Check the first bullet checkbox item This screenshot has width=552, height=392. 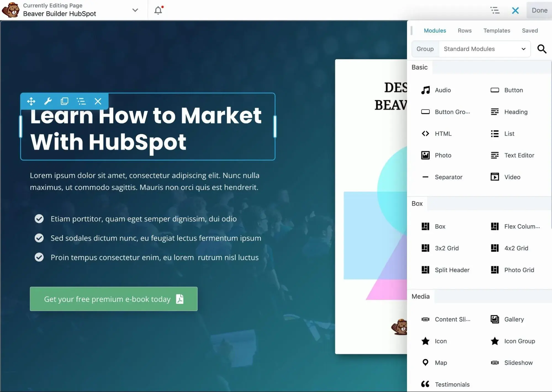point(39,218)
